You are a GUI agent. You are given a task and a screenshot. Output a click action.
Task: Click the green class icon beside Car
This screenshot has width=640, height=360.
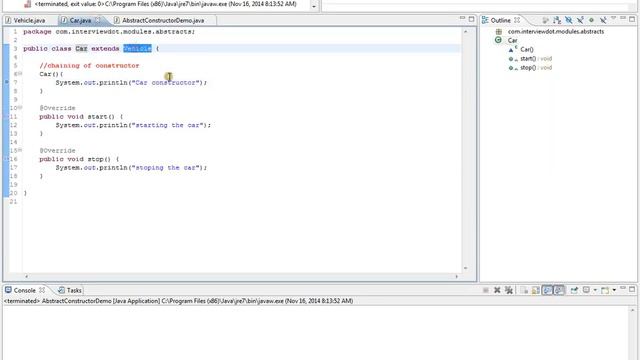pos(498,40)
